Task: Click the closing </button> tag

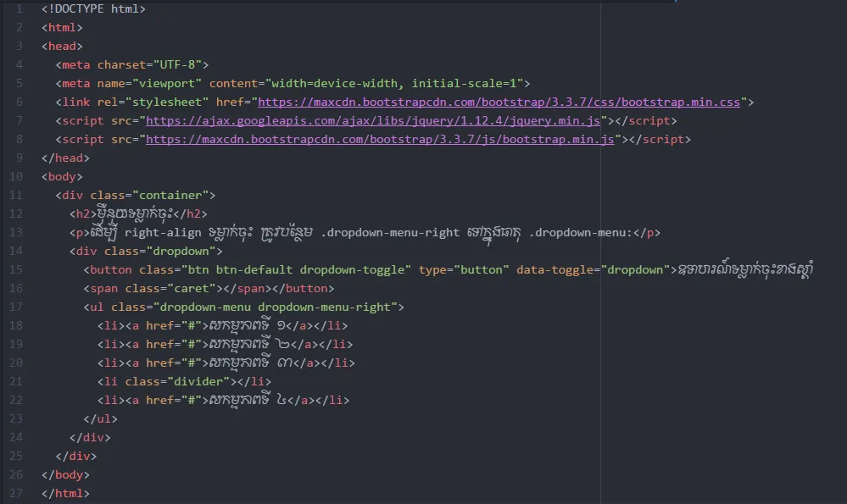Action: pyautogui.click(x=303, y=289)
